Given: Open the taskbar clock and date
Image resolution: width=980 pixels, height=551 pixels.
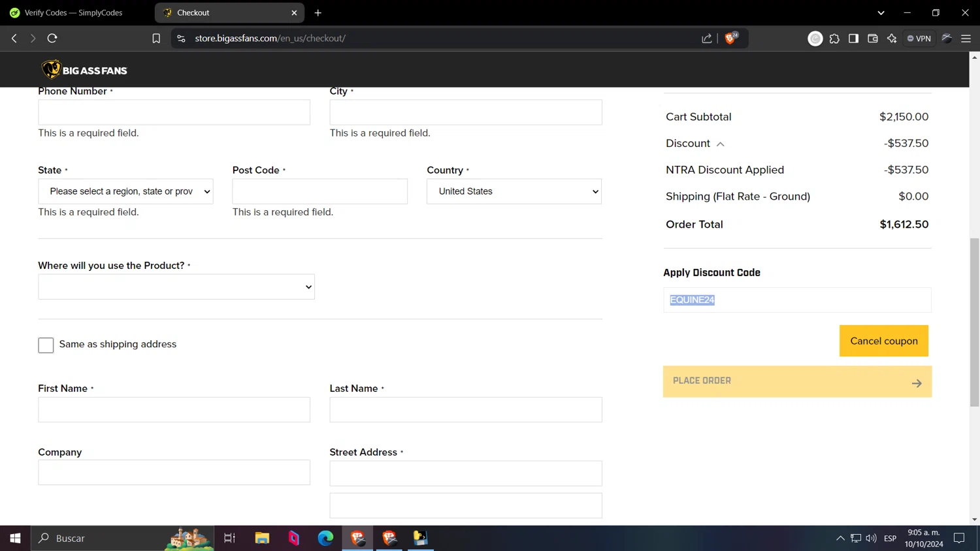Looking at the screenshot, I should pyautogui.click(x=924, y=539).
